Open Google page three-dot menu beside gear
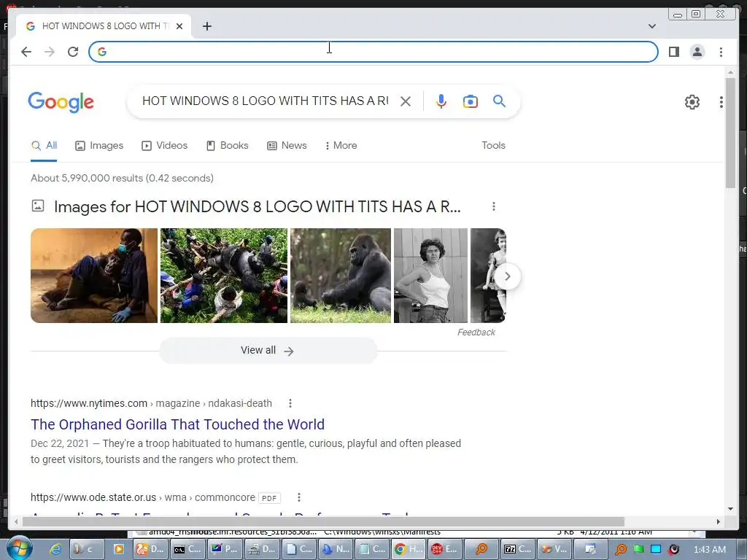Screen dimensions: 747x560 pos(721,102)
